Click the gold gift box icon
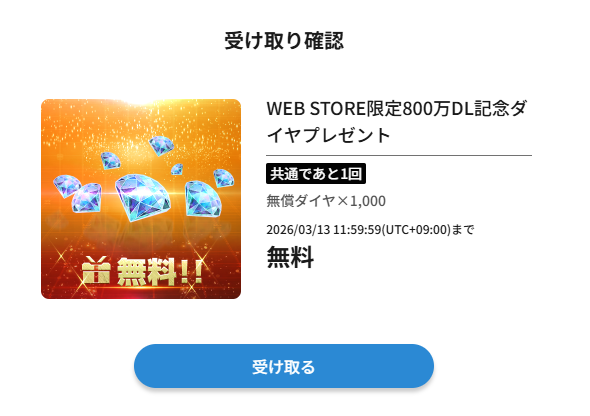 [x=96, y=270]
